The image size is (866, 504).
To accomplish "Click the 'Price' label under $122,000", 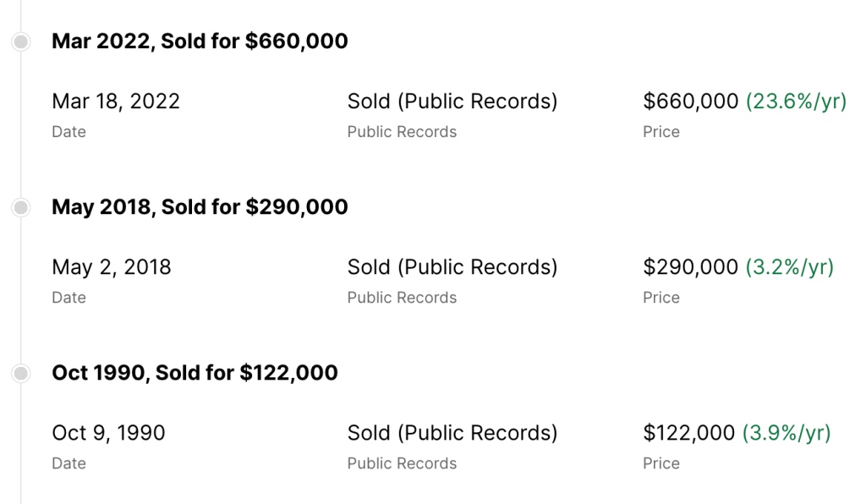I will pos(661,463).
